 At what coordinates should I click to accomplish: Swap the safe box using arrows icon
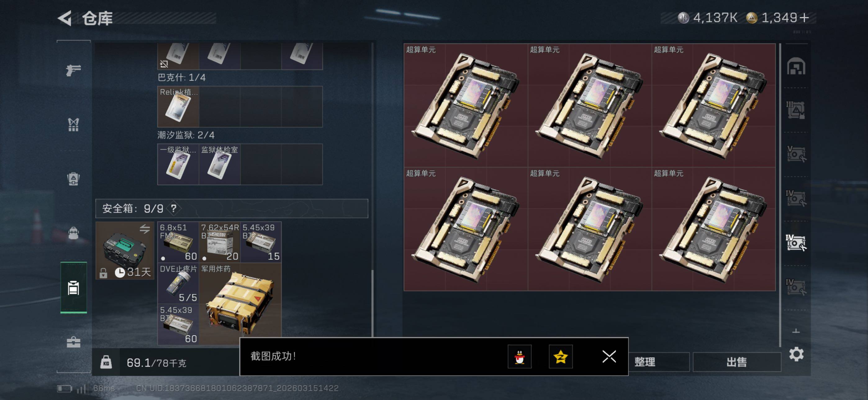coord(145,229)
